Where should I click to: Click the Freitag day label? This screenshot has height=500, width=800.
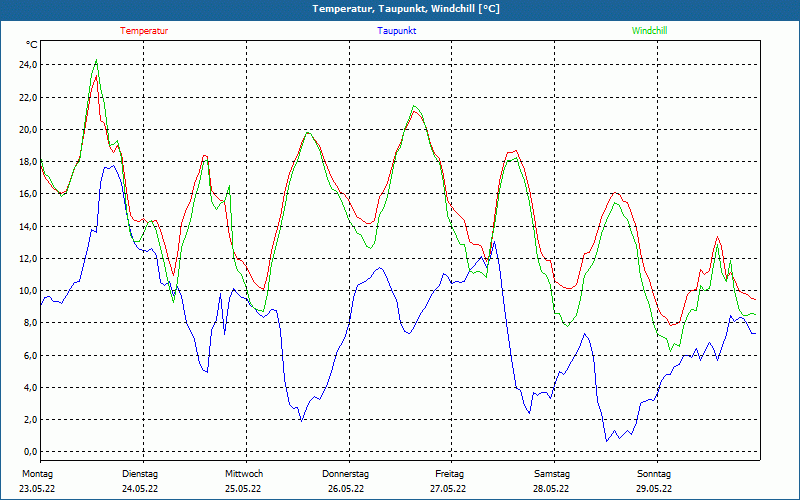click(449, 474)
